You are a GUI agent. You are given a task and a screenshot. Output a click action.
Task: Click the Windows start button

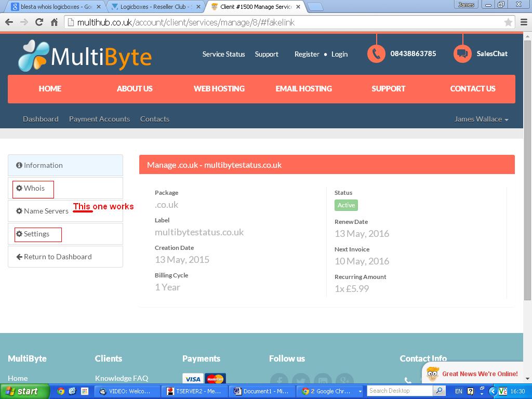24,391
